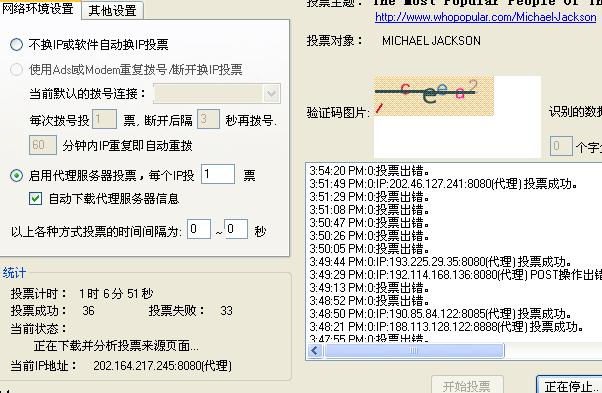
Task: Select log entry 3:51:29 PM 投票出错
Action: [x=369, y=196]
